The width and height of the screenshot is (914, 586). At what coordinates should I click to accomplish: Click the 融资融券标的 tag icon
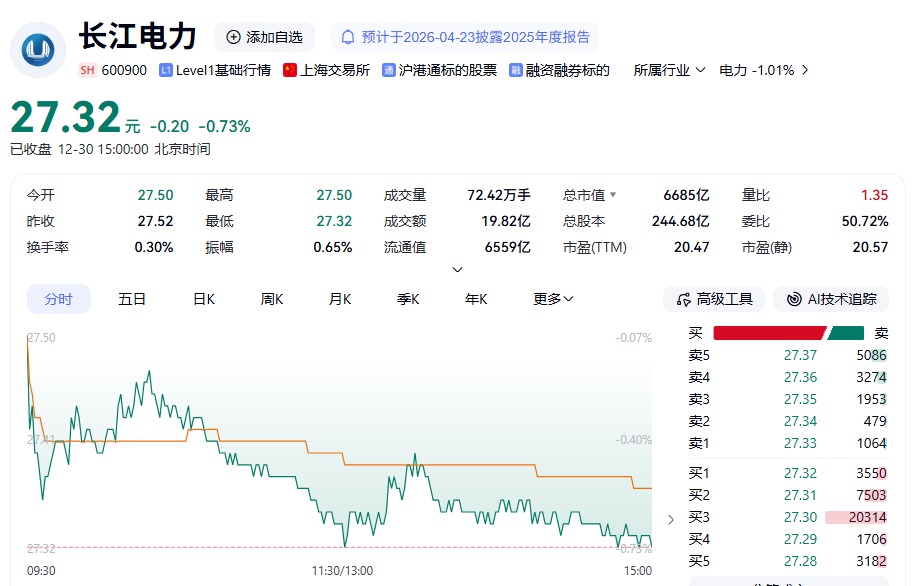pos(516,70)
